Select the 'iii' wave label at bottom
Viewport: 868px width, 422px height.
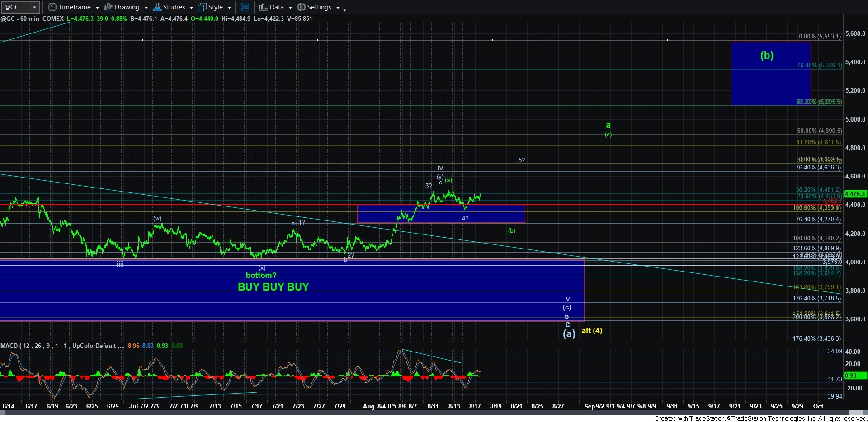[120, 264]
